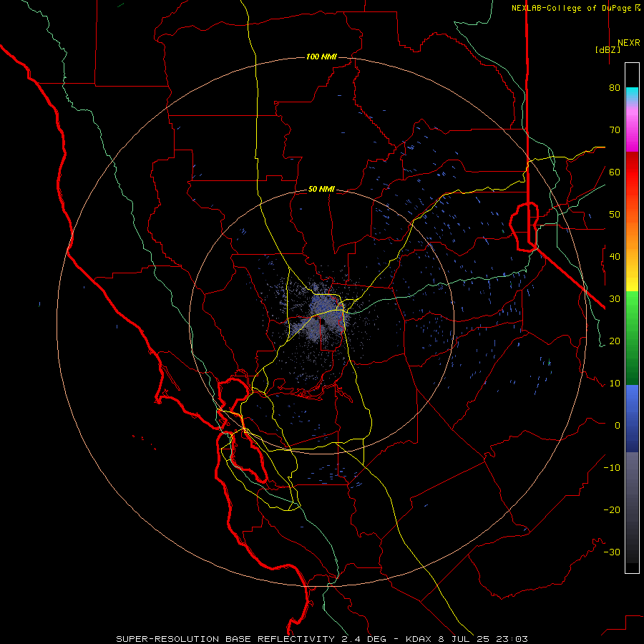The width and height of the screenshot is (644, 644).
Task: Click the 70 value on dBZ scale
Action: (x=615, y=130)
